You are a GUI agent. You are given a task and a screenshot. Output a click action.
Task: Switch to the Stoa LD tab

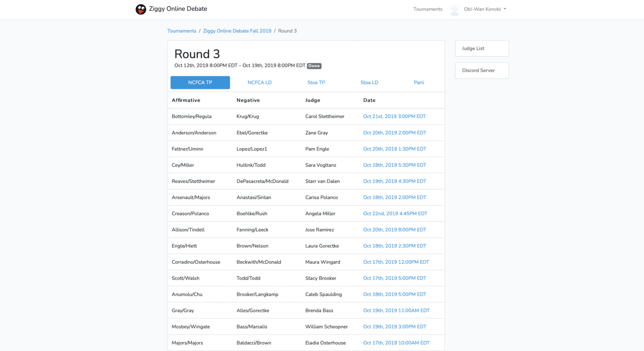pos(369,83)
